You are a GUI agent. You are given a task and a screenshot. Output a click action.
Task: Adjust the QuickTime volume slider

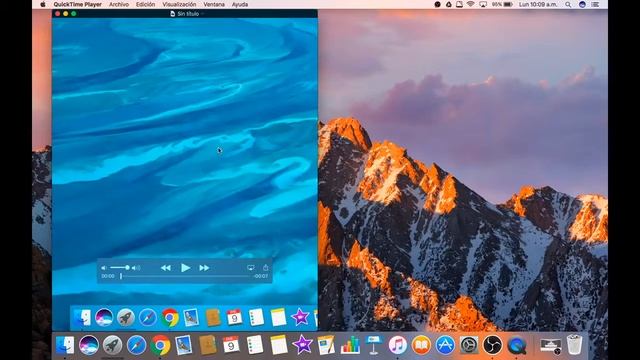[120, 268]
